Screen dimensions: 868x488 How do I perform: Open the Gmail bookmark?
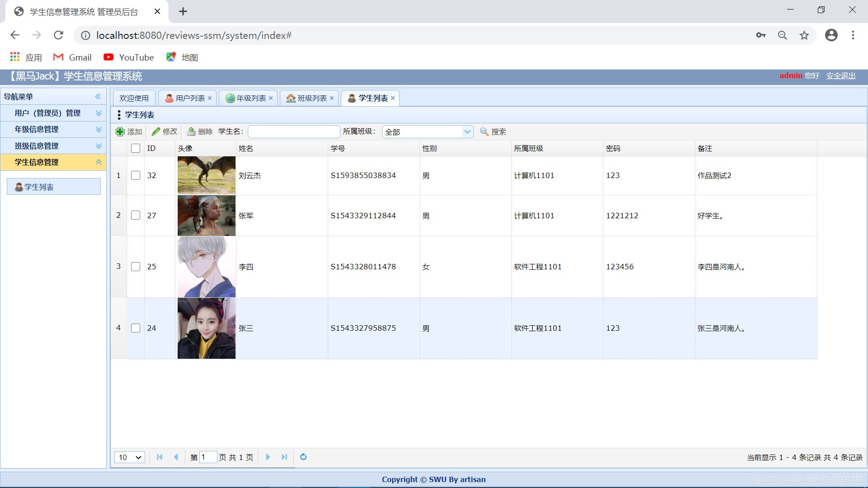click(x=72, y=57)
